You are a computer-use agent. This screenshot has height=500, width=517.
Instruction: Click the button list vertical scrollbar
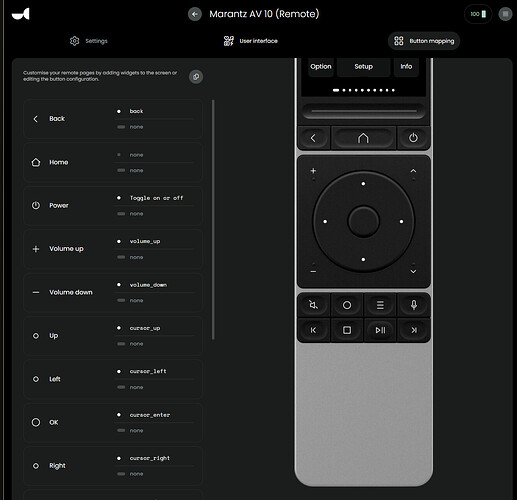213,220
